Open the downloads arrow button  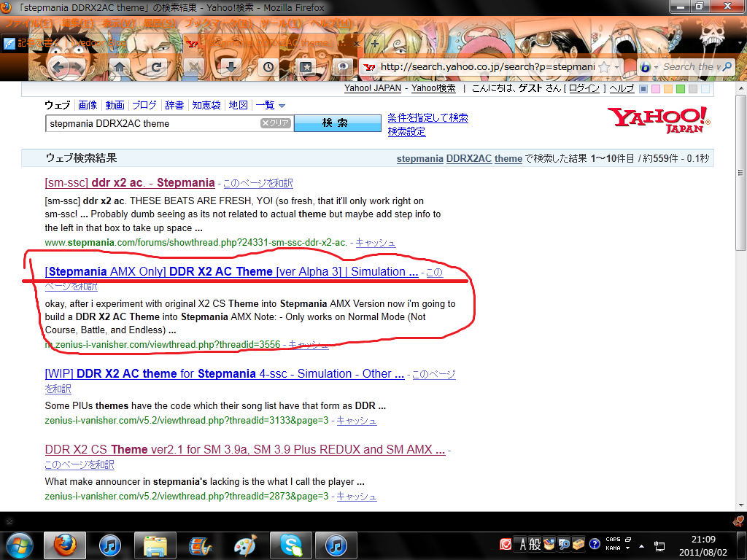[x=231, y=67]
